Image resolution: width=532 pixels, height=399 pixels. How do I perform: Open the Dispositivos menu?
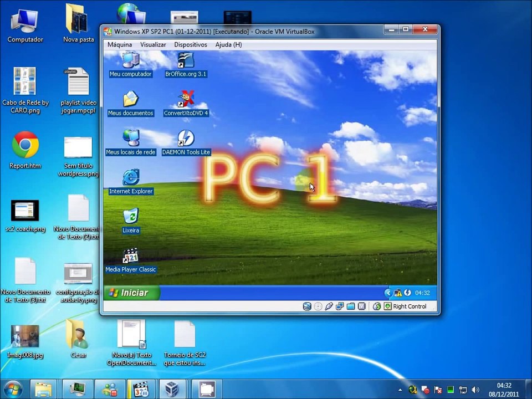(190, 45)
